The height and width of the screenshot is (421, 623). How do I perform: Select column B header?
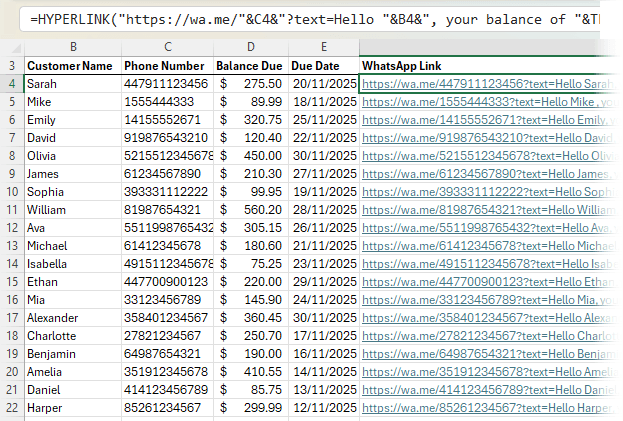[72, 47]
